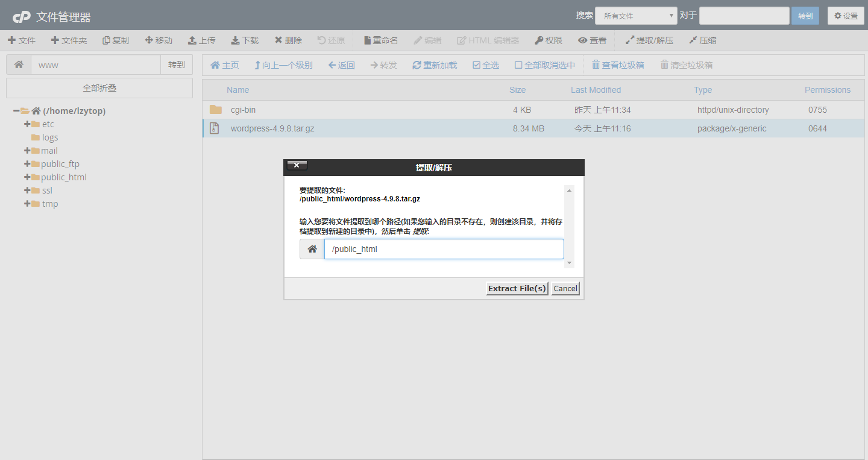Click the blue 转到 search button
Viewport: 868px width, 460px height.
[x=805, y=16]
